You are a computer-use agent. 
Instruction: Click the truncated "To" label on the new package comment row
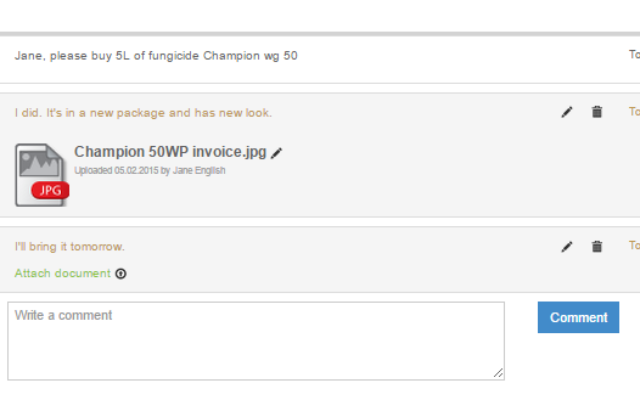point(634,111)
